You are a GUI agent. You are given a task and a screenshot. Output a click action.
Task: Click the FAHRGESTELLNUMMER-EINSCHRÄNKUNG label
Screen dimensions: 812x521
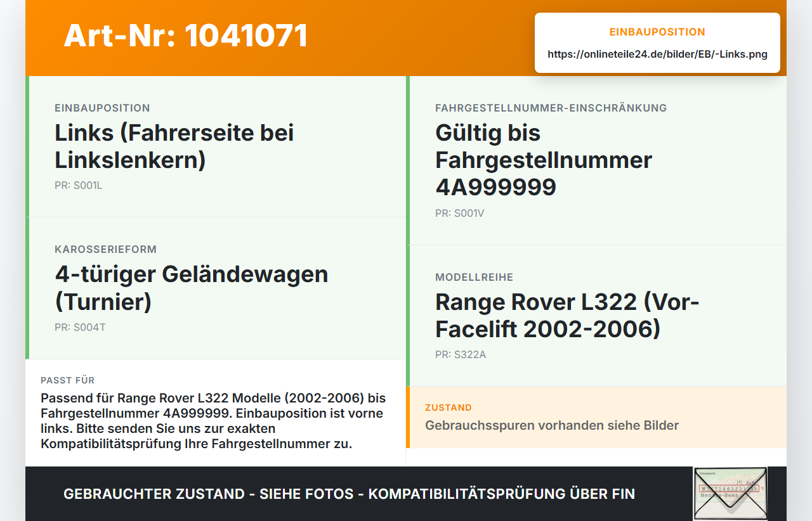point(551,108)
